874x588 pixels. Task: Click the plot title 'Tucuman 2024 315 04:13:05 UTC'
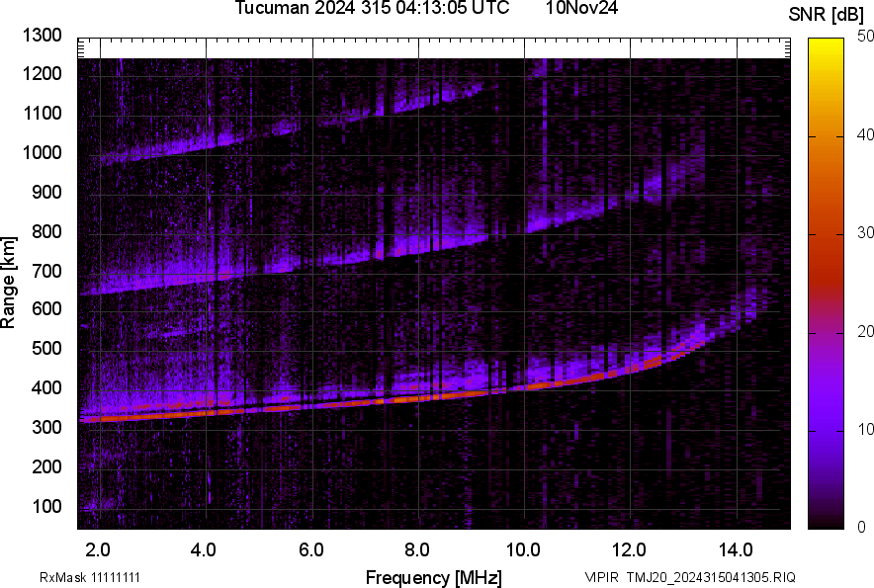tap(372, 8)
